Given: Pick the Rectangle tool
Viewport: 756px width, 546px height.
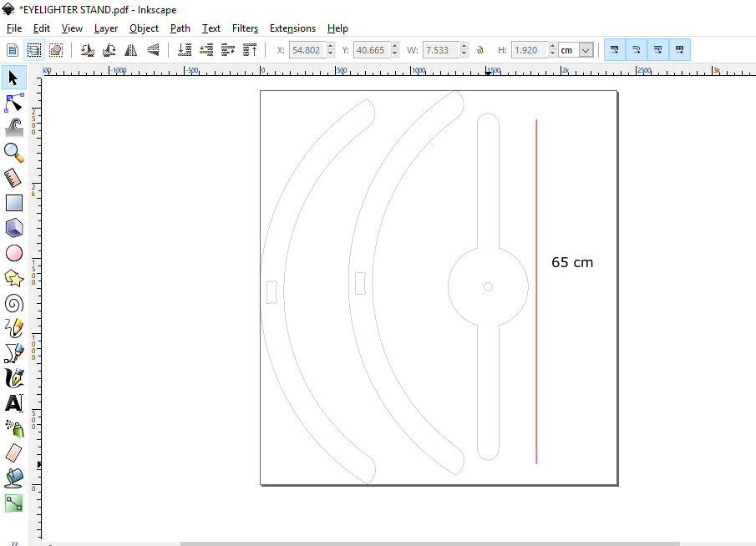Looking at the screenshot, I should coord(13,202).
